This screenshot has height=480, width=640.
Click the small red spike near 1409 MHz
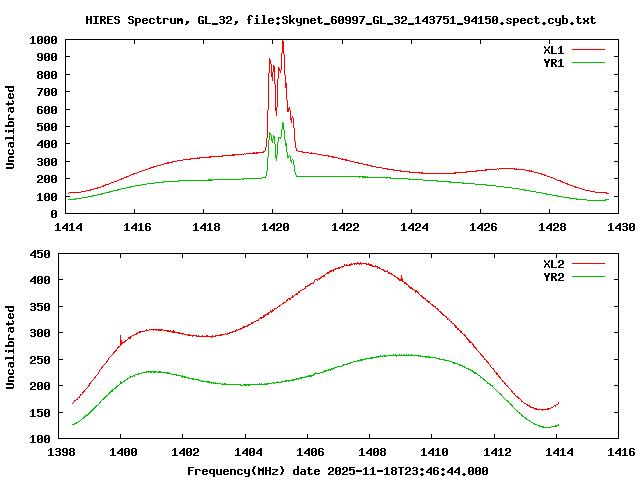click(402, 278)
